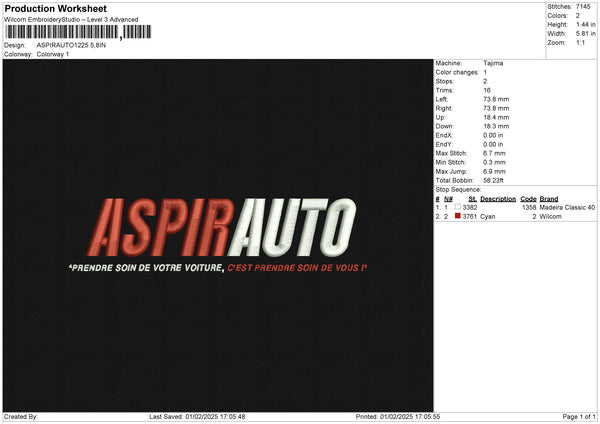Click the Color changes value 1
This screenshot has width=600, height=424.
485,72
